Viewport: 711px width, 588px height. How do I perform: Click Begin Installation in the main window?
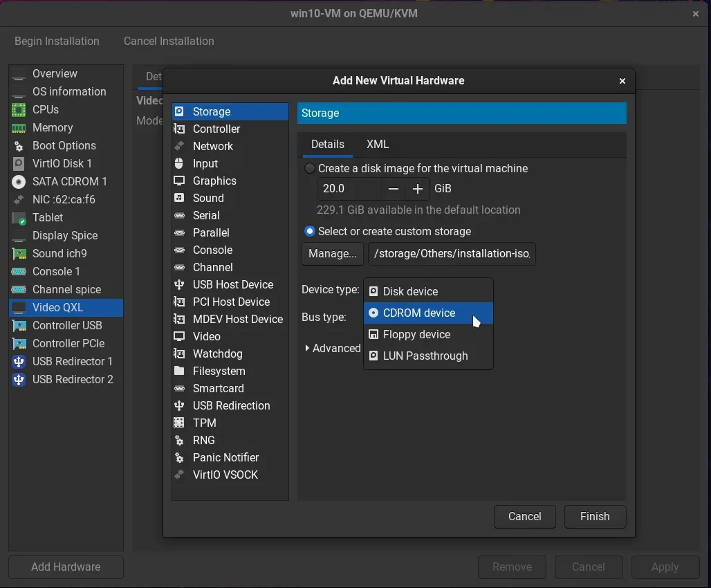57,42
